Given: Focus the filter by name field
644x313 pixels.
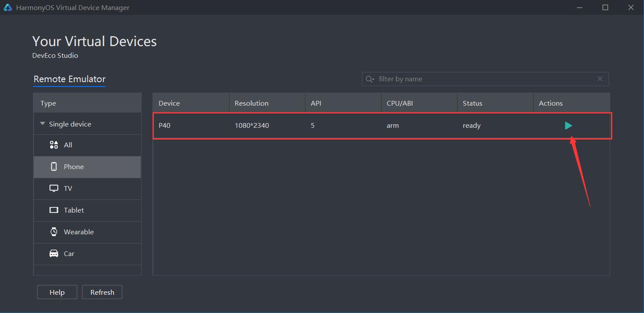Looking at the screenshot, I should click(485, 79).
